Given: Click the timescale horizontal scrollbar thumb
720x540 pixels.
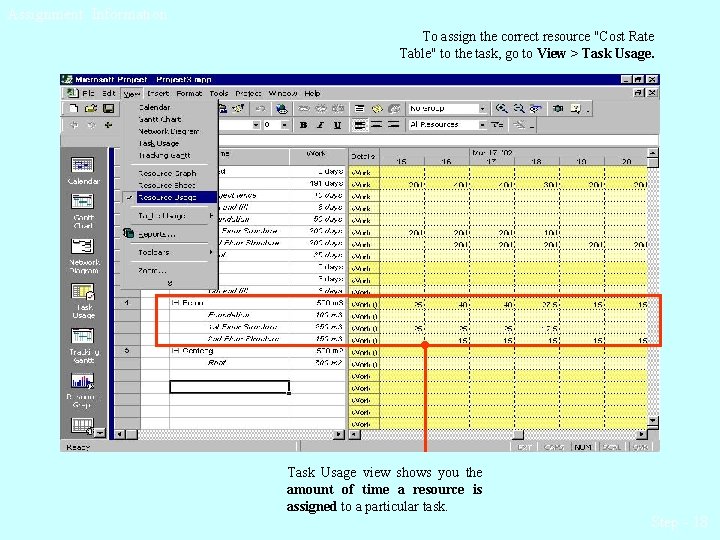Looking at the screenshot, I should [518, 434].
